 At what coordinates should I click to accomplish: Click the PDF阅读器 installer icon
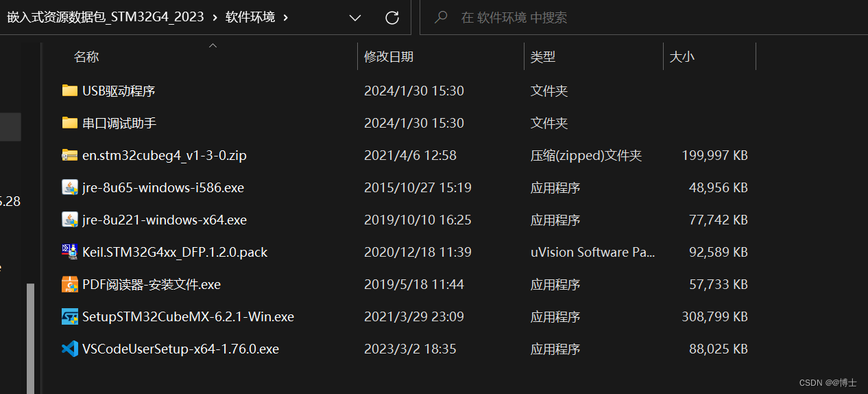point(69,284)
